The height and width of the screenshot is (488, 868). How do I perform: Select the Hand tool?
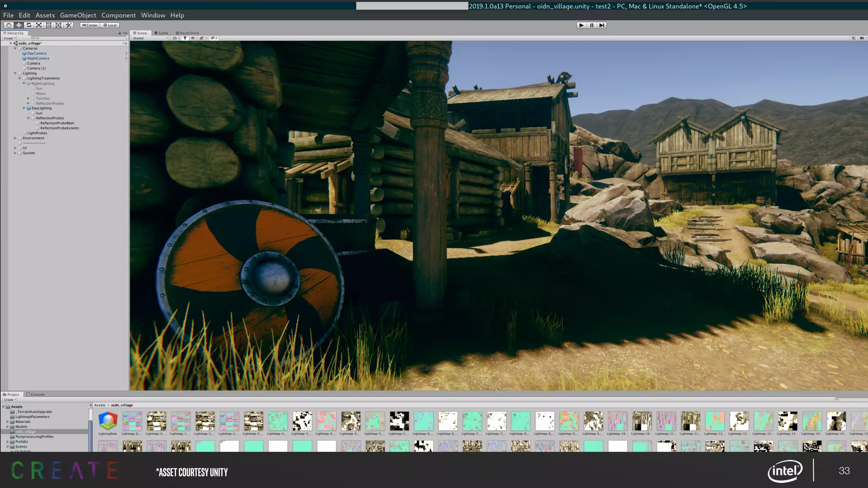pos(8,25)
